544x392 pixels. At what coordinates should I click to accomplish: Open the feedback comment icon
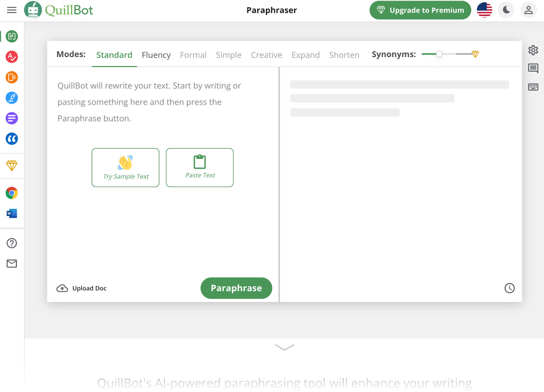coord(533,68)
